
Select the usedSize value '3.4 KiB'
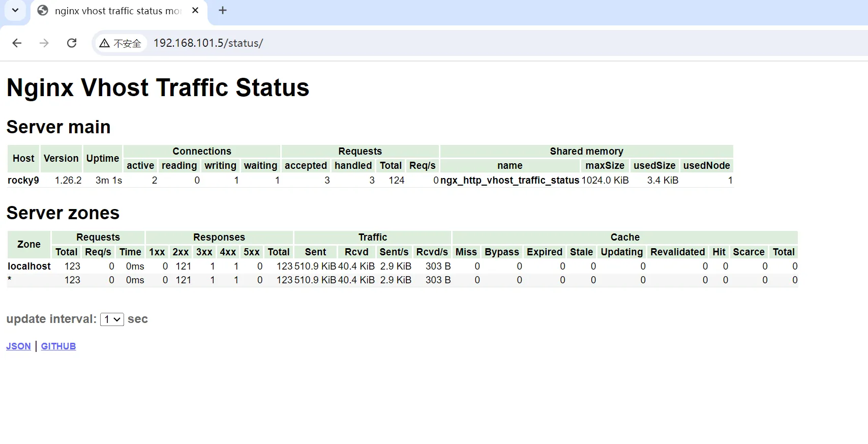(x=663, y=181)
